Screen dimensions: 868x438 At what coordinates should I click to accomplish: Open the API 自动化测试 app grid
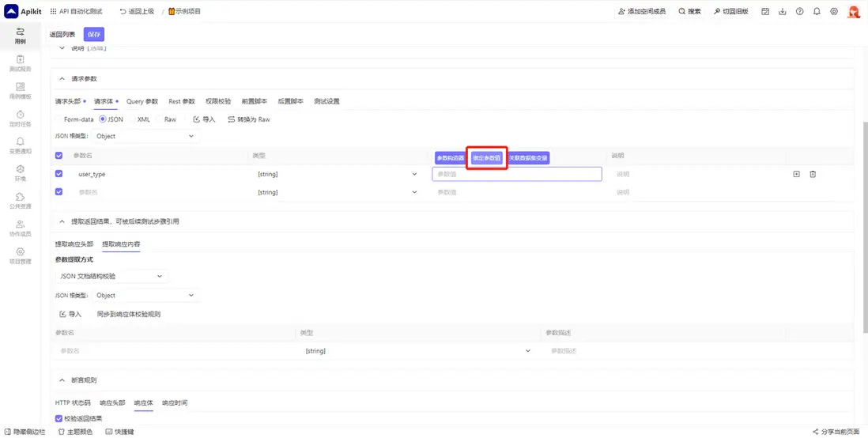77,11
